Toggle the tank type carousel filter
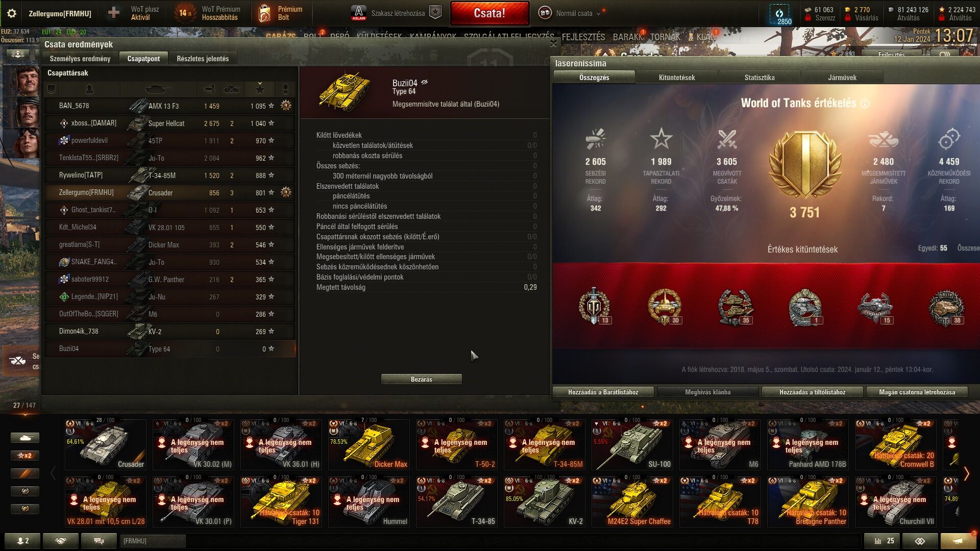Viewport: 980px width, 551px height. (x=24, y=438)
